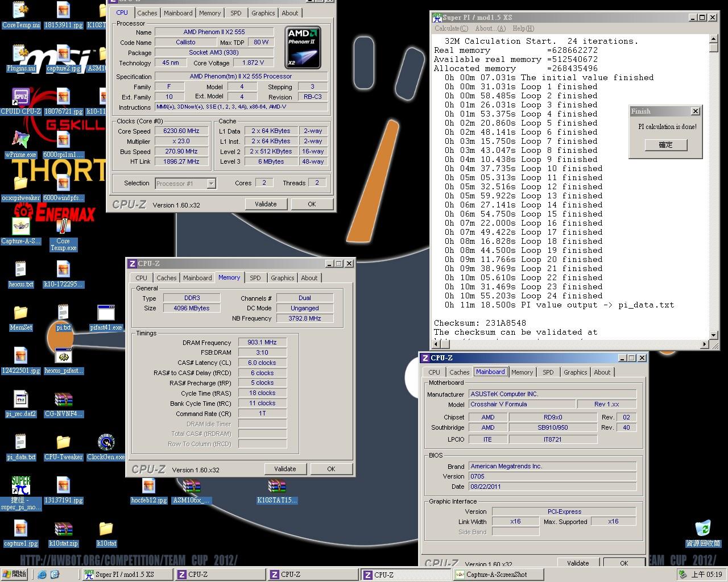
Task: Open CG-NVNF4 archive on desktop
Action: 63,404
